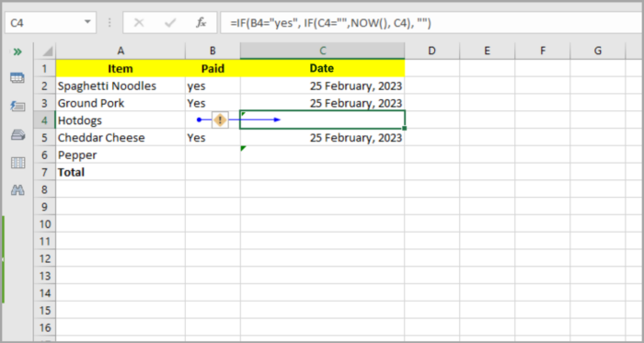Select row 10 header
This screenshot has height=343, width=644.
click(45, 224)
